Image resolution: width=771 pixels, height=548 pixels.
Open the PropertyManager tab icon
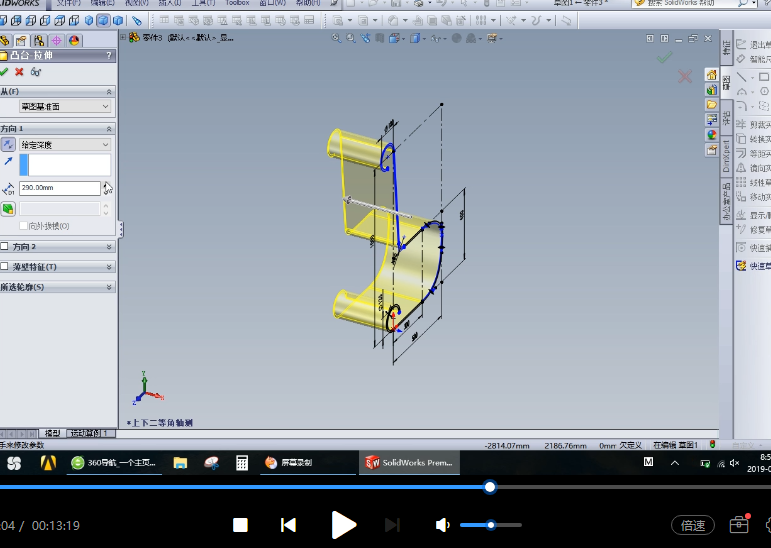coord(21,40)
